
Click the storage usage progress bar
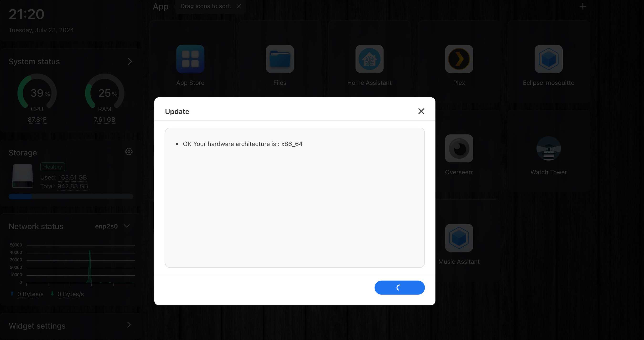71,197
